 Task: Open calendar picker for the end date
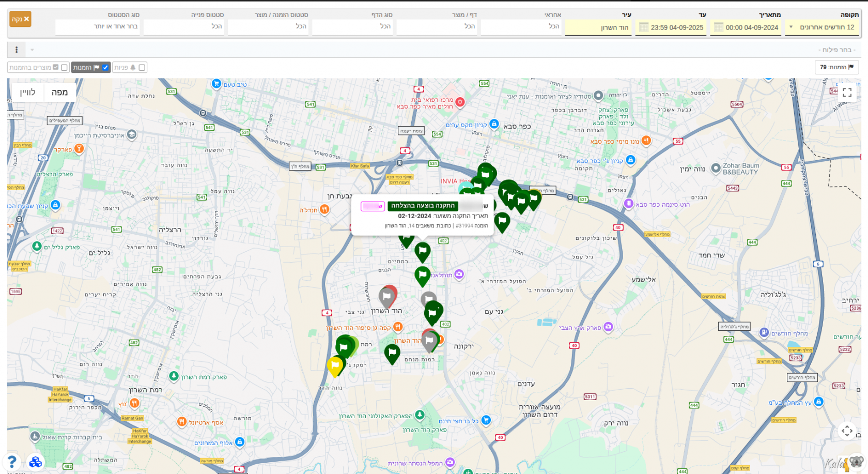pyautogui.click(x=643, y=27)
